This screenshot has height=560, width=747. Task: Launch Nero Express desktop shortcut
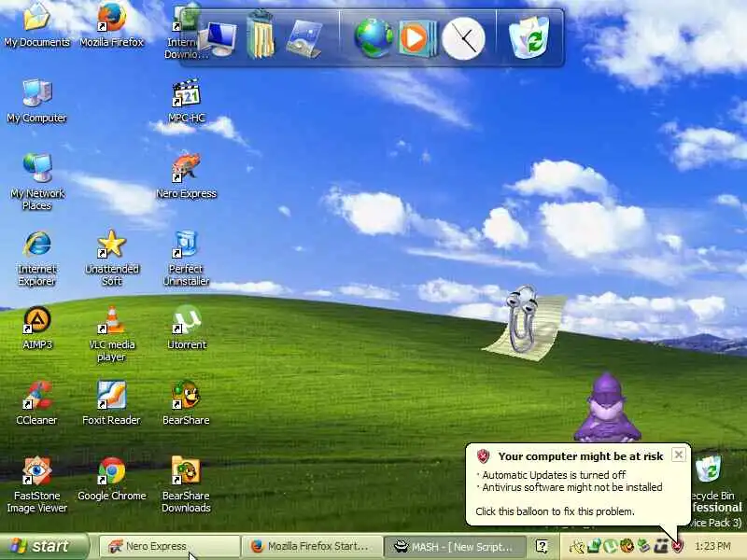coord(186,175)
